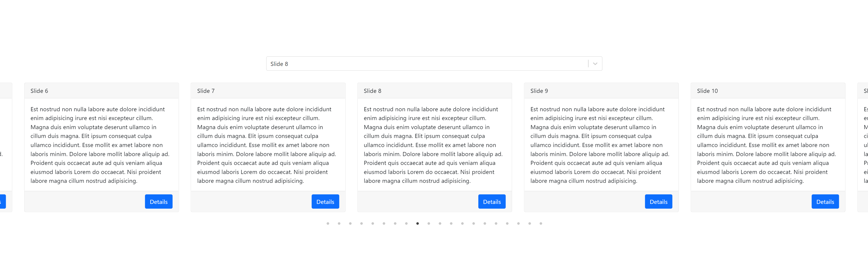Image resolution: width=868 pixels, height=280 pixels.
Task: Click the Slide 6 card header
Action: pyautogui.click(x=101, y=91)
